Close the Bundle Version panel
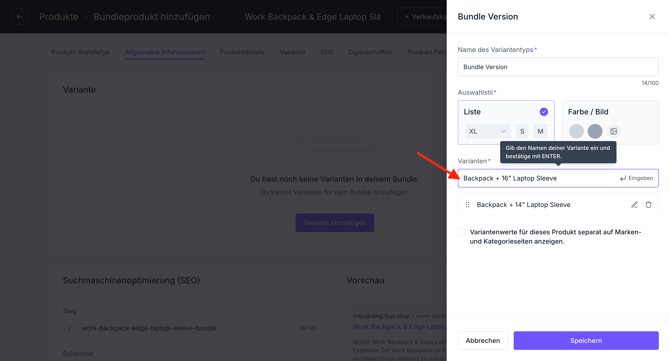Viewport: 670px width, 361px height. [652, 17]
